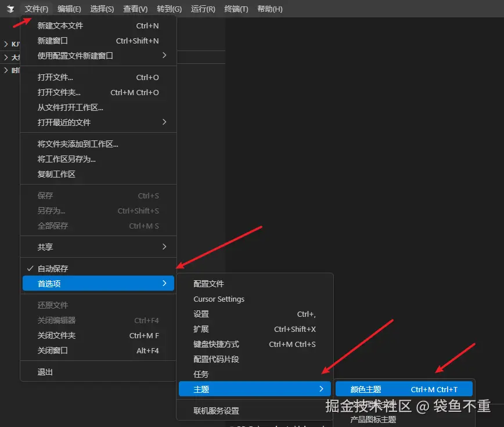The height and width of the screenshot is (427, 504).
Task: Choose 颜色主题 in theme submenu
Action: point(404,389)
